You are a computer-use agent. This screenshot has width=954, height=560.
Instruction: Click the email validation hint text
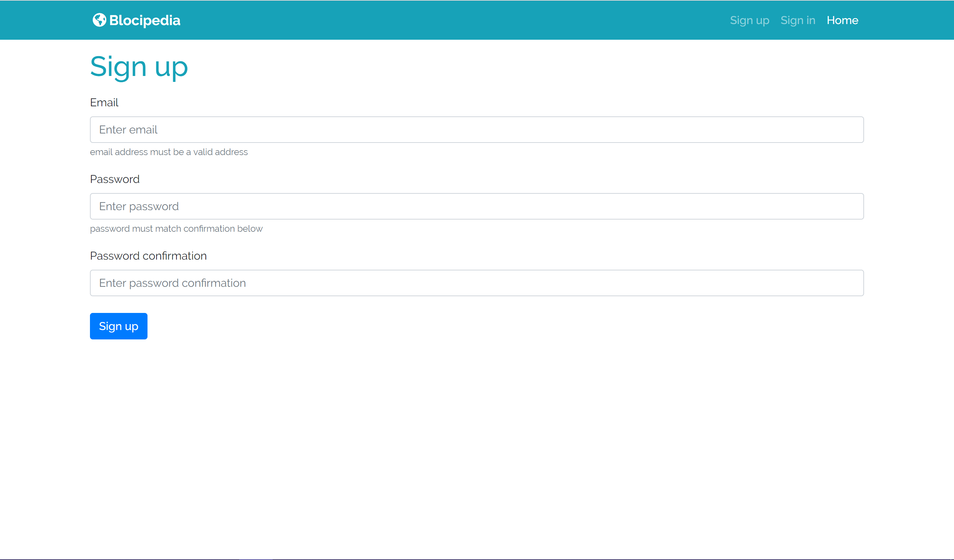[x=169, y=152]
